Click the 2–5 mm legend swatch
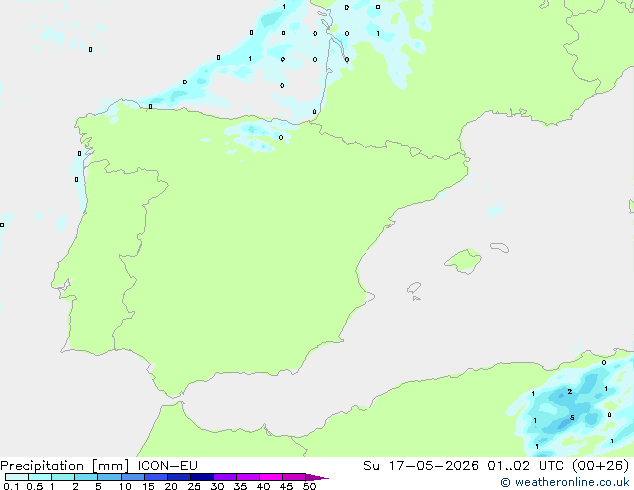Image resolution: width=634 pixels, height=490 pixels. pyautogui.click(x=86, y=477)
